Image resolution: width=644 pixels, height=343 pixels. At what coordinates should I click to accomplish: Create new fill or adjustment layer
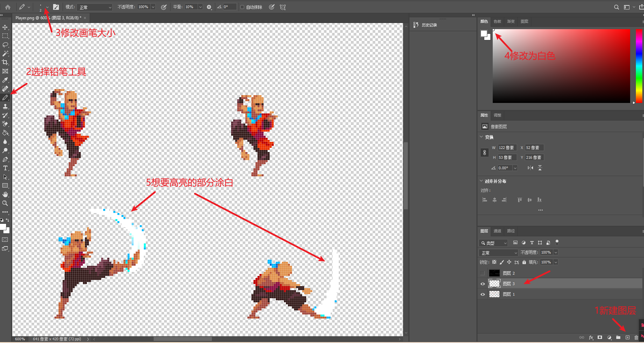tap(609, 338)
